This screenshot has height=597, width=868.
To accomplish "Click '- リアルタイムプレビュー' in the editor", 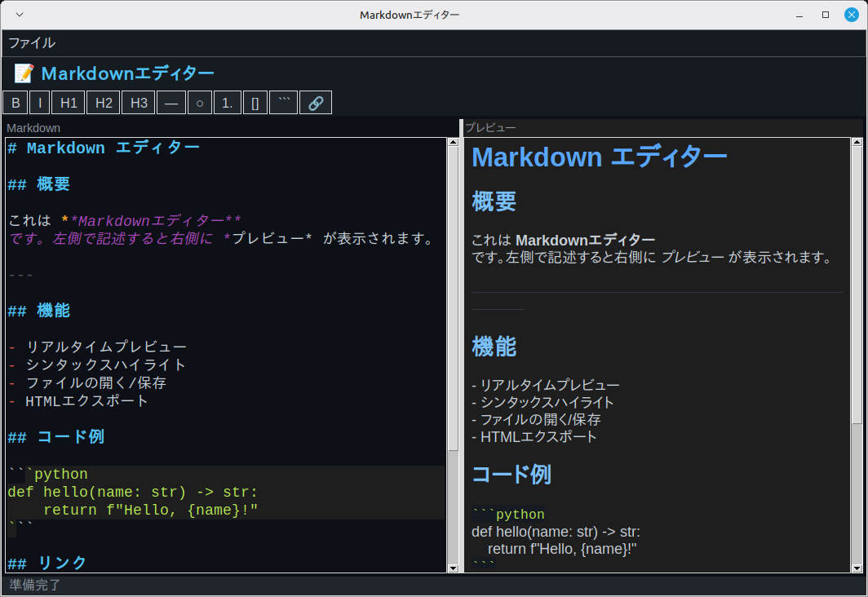I will point(97,347).
